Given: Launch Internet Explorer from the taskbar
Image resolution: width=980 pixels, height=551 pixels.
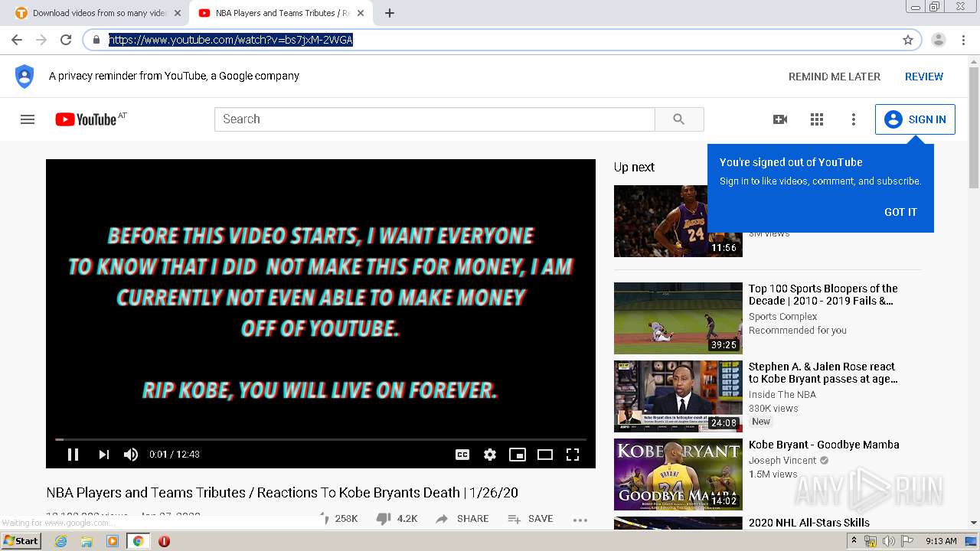Looking at the screenshot, I should pos(60,541).
